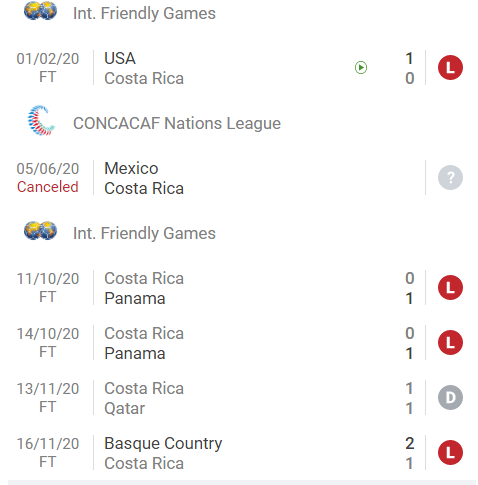478x485 pixels.
Task: Click the loss badge for Basque Country match
Action: point(450,453)
